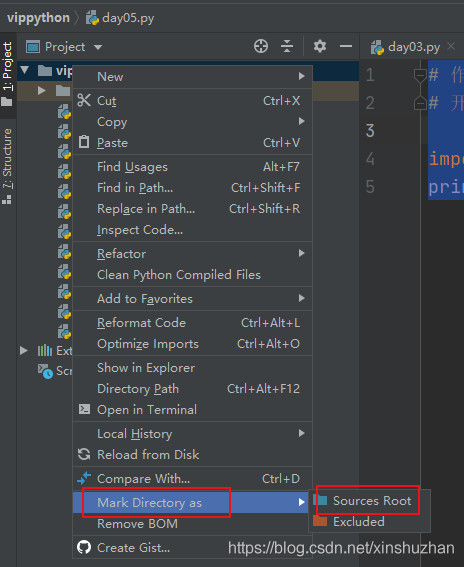Click the Cut scissors icon

pos(84,100)
